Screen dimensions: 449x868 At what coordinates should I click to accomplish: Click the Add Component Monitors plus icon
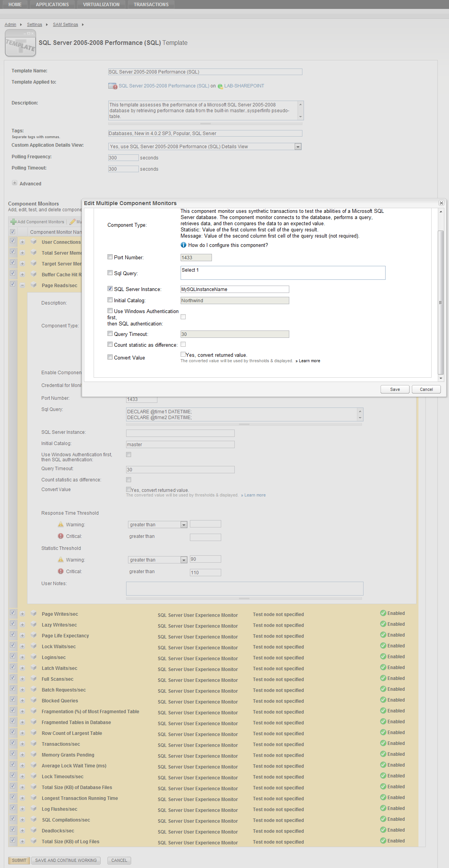coord(13,222)
